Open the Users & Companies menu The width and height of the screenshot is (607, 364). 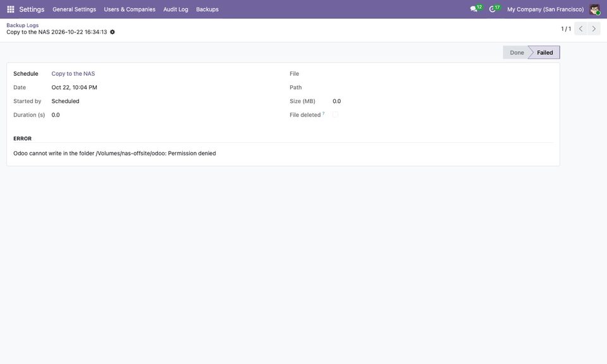click(130, 9)
